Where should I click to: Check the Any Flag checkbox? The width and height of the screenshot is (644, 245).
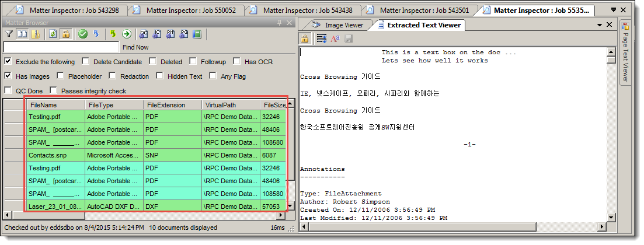[213, 75]
